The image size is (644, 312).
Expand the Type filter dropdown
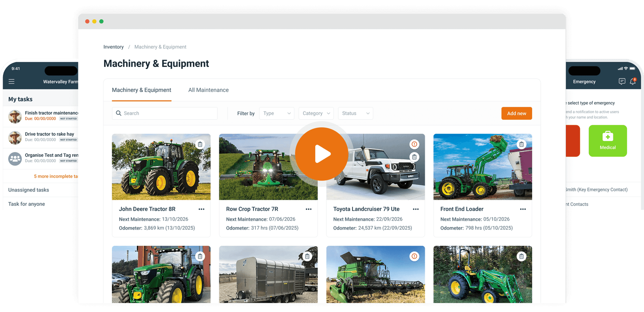(277, 113)
